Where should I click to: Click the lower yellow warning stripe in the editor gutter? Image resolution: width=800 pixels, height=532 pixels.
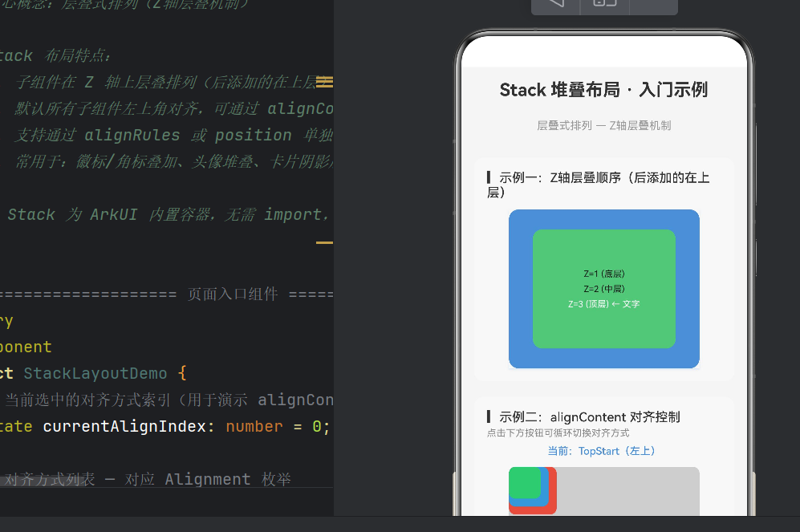[324, 243]
